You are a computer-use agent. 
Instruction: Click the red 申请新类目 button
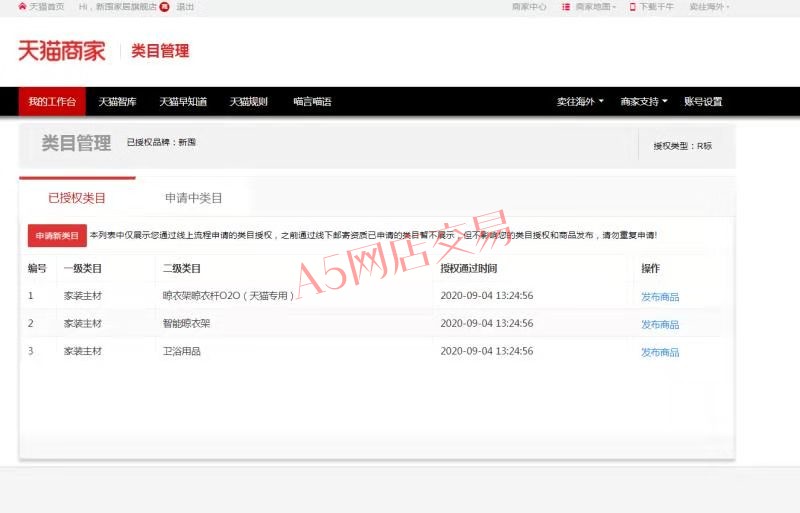[57, 235]
